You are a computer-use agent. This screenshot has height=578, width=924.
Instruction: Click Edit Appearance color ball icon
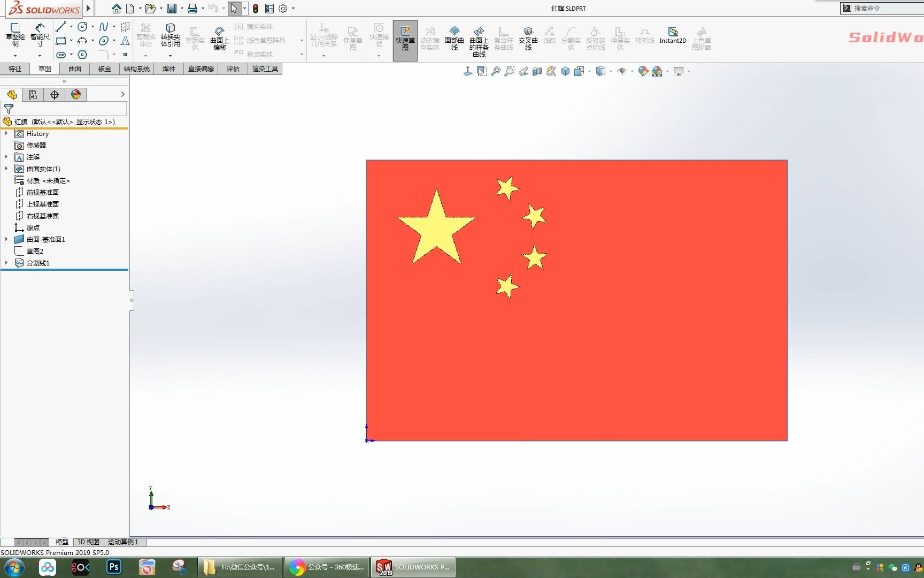(x=643, y=71)
